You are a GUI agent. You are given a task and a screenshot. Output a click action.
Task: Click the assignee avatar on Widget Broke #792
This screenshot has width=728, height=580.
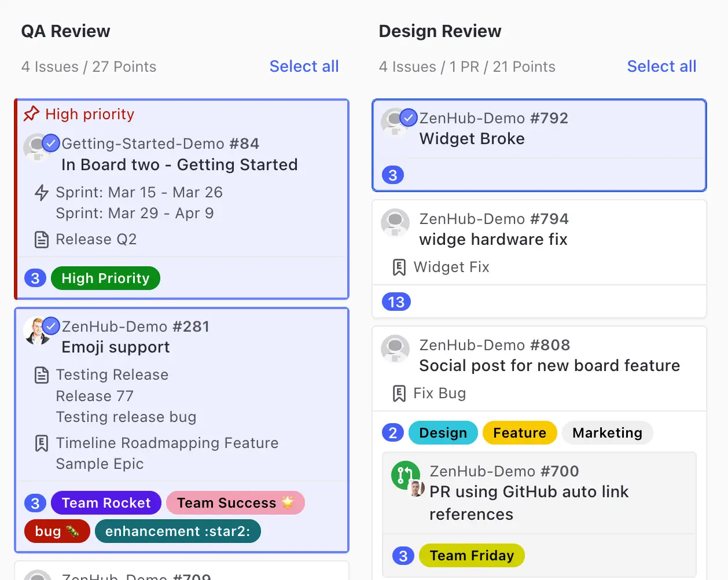coord(395,122)
